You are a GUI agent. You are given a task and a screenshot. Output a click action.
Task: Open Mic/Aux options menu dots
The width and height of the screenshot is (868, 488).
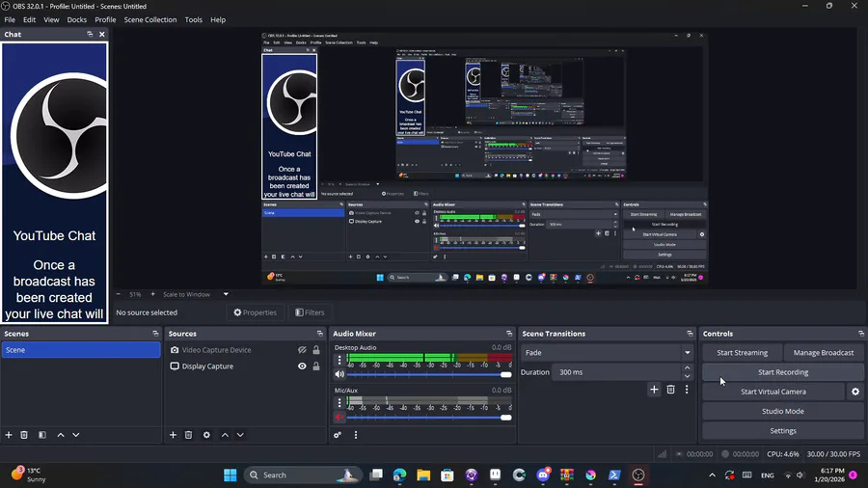[339, 402]
